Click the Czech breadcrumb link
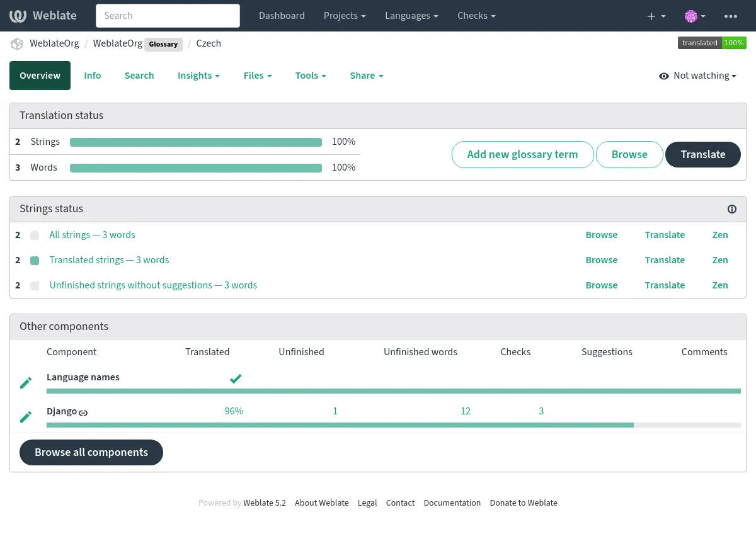 tap(209, 44)
